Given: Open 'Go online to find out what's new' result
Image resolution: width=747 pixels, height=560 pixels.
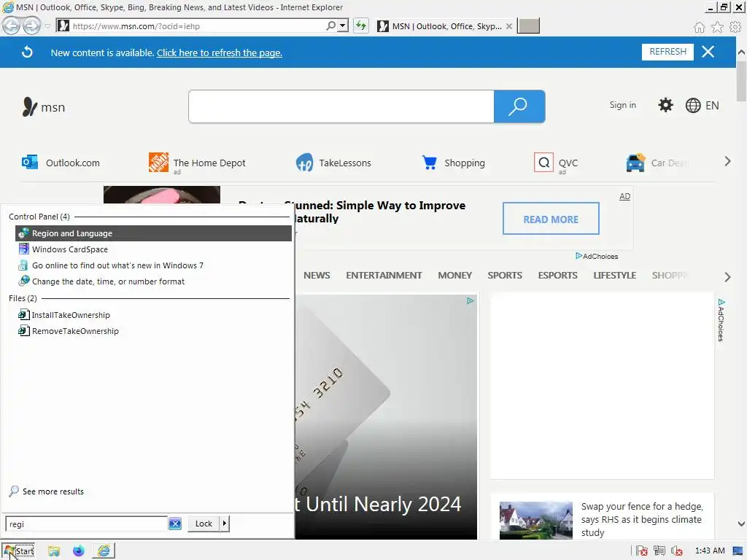Looking at the screenshot, I should click(x=153, y=265).
